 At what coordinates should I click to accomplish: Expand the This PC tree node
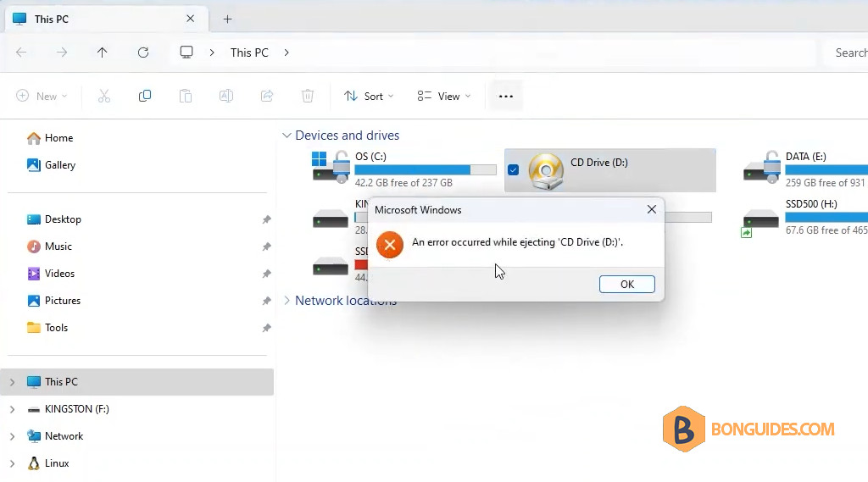[x=12, y=382]
